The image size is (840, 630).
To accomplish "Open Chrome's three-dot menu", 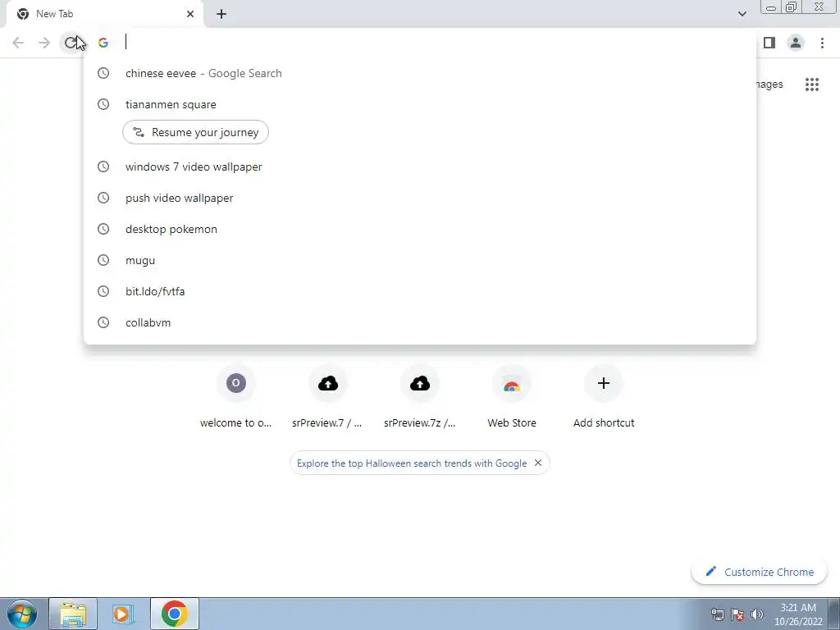I will (x=822, y=43).
